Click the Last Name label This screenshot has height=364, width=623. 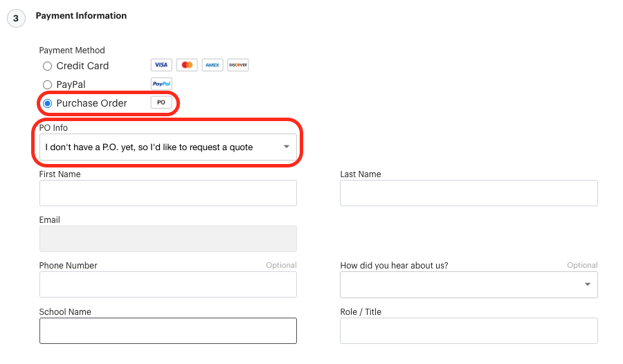[x=361, y=174]
